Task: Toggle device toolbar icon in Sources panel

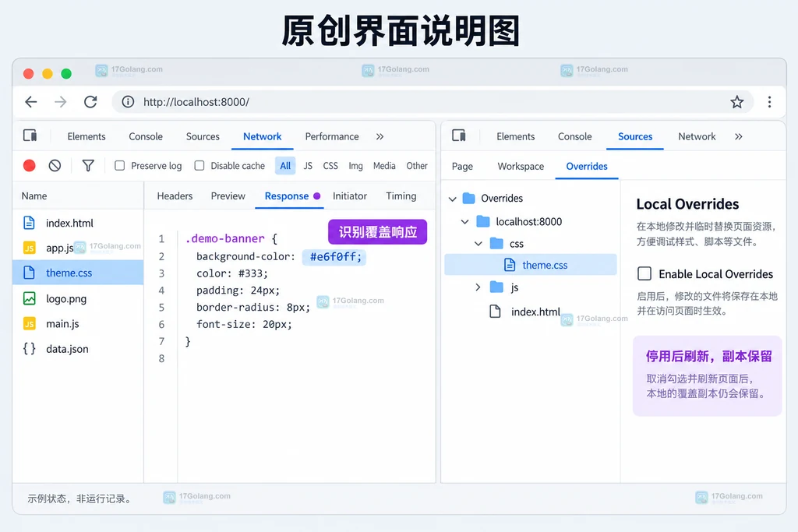Action: [x=459, y=136]
